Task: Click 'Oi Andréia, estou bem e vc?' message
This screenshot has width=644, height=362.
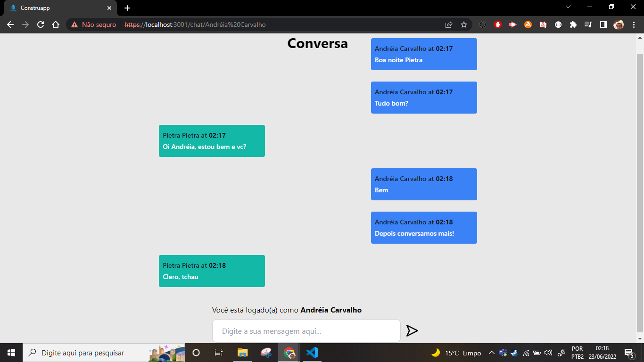Action: point(212,141)
